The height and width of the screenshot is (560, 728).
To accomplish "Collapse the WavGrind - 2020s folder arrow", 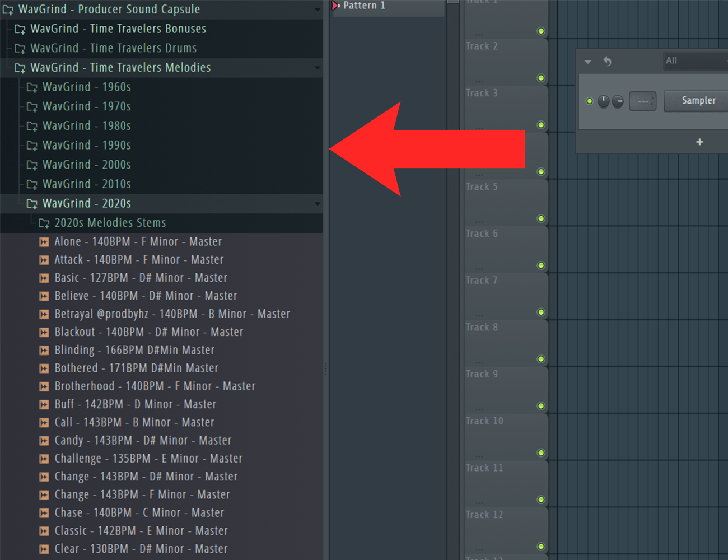I will pyautogui.click(x=318, y=204).
